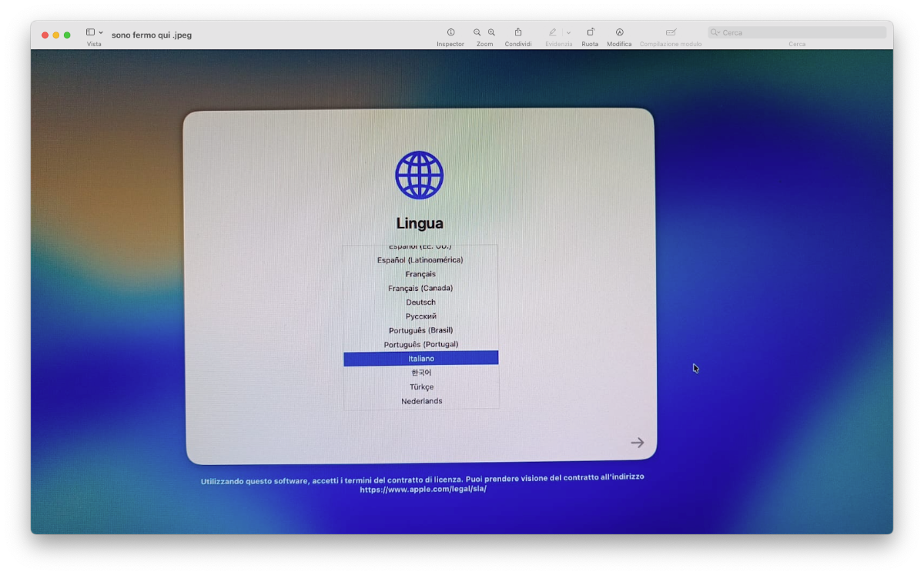
Task: Click the Compilazione modulo icon
Action: (x=671, y=32)
